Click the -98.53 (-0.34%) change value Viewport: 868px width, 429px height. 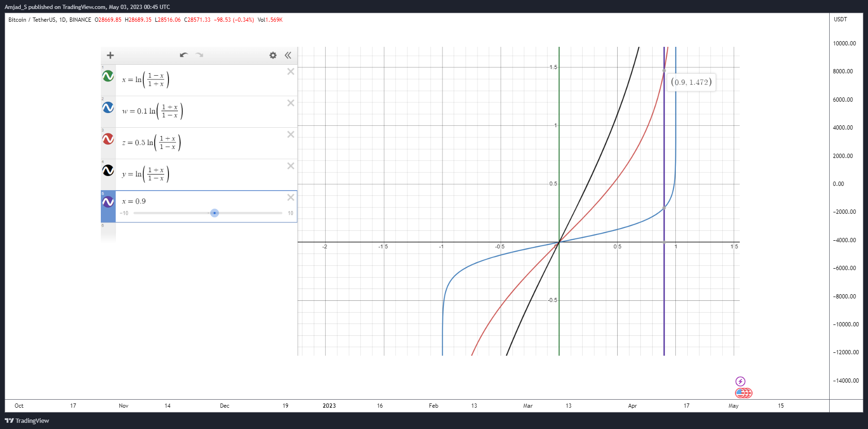tap(234, 20)
